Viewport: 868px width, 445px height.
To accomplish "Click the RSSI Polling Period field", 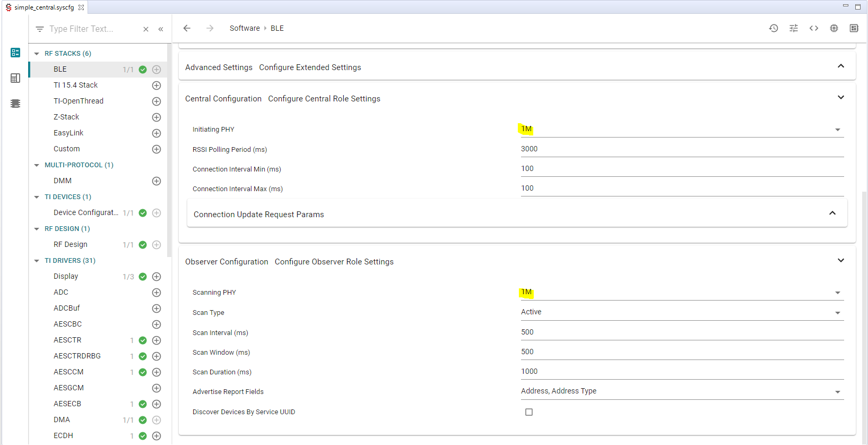I will [x=682, y=149].
